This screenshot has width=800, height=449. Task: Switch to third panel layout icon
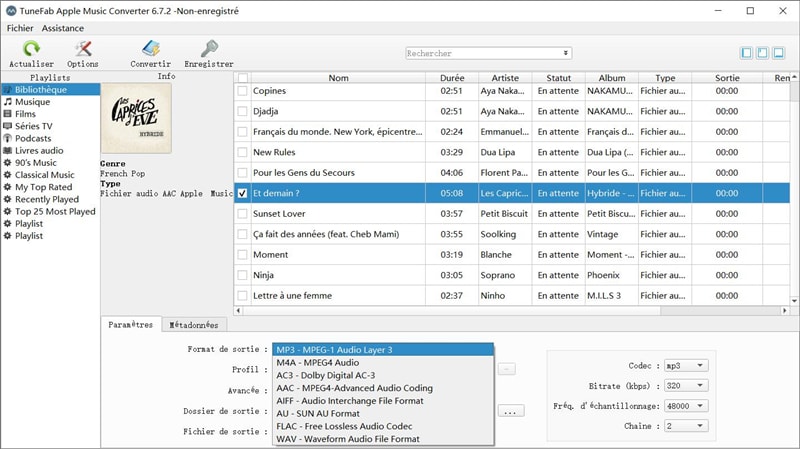tap(779, 53)
